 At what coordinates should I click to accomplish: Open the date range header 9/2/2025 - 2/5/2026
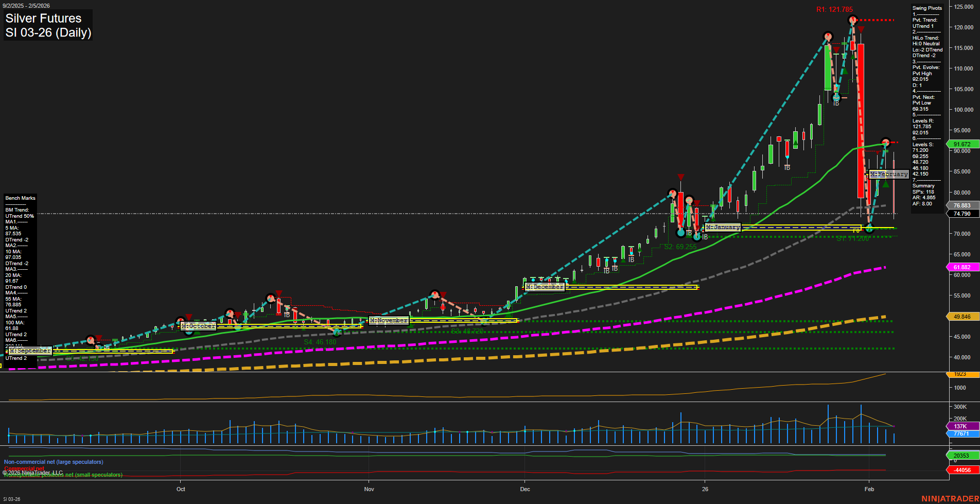click(x=25, y=6)
